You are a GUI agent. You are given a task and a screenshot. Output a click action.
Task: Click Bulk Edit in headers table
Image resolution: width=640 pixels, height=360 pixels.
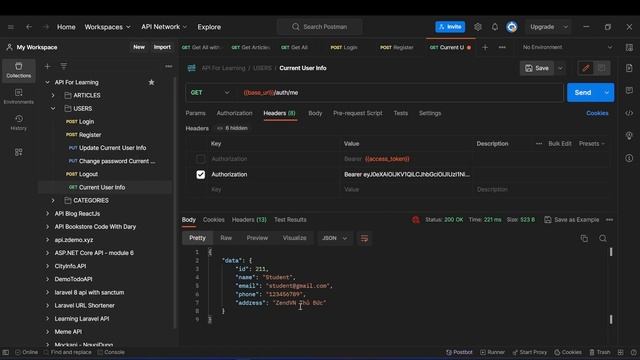point(560,144)
